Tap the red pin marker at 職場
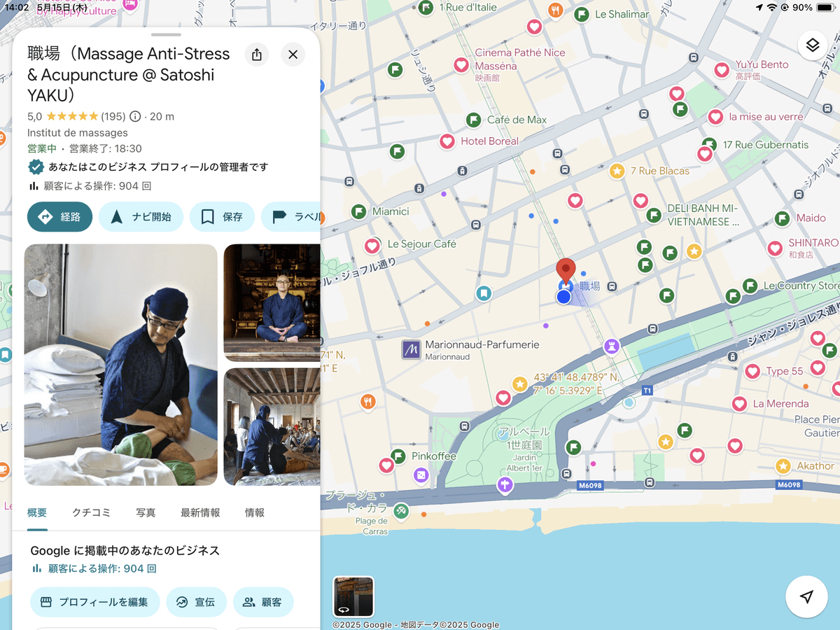 pos(566,270)
